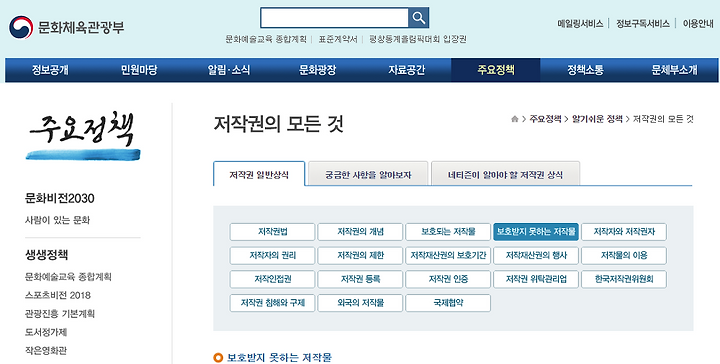Screen dimensions: 720x364
Task: Open 문화예술교육 종합계획 in the sidebar
Action: 68,277
